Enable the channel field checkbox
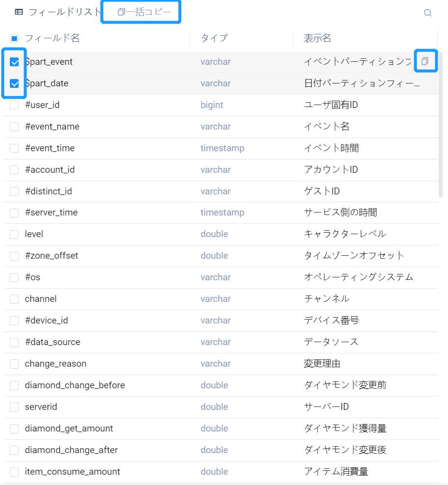448x485 pixels. coord(14,299)
